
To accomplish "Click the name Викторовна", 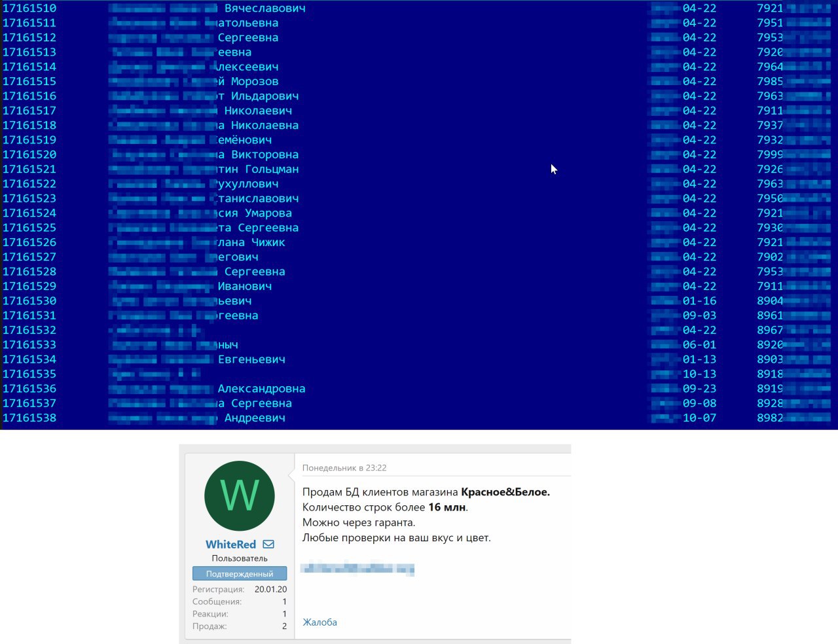I will pyautogui.click(x=265, y=155).
